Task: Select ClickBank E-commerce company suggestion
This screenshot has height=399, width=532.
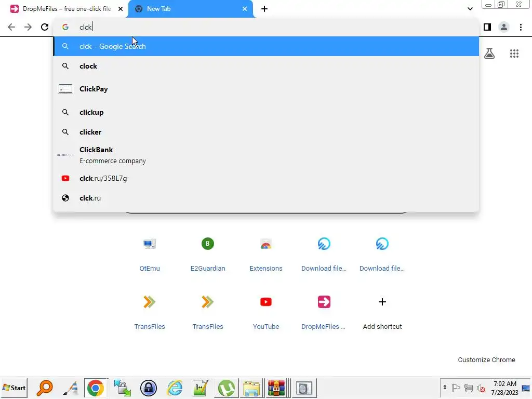Action: coord(266,155)
